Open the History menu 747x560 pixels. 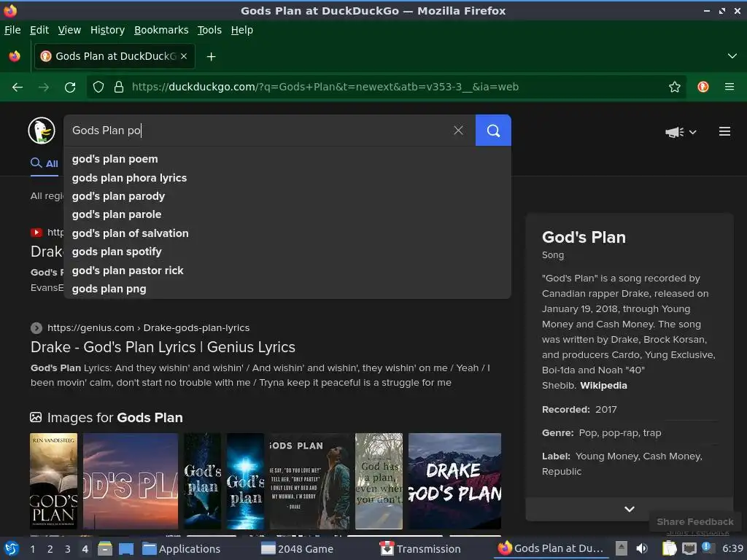click(x=107, y=30)
